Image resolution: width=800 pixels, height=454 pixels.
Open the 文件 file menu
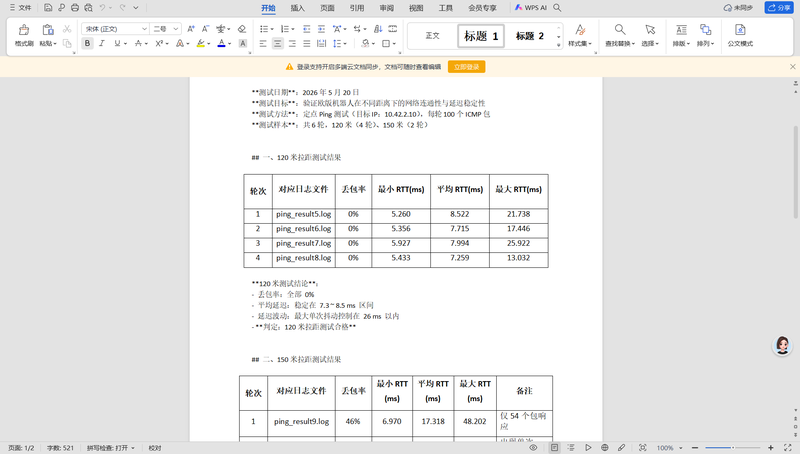(21, 8)
